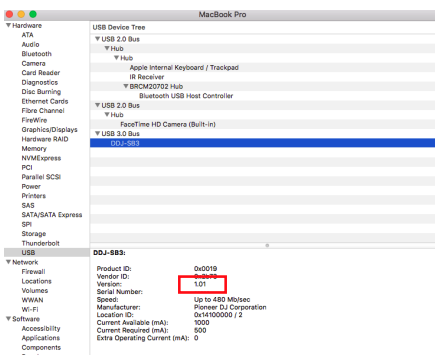Select SPI in the sidebar
The height and width of the screenshot is (364, 446).
[x=27, y=224]
